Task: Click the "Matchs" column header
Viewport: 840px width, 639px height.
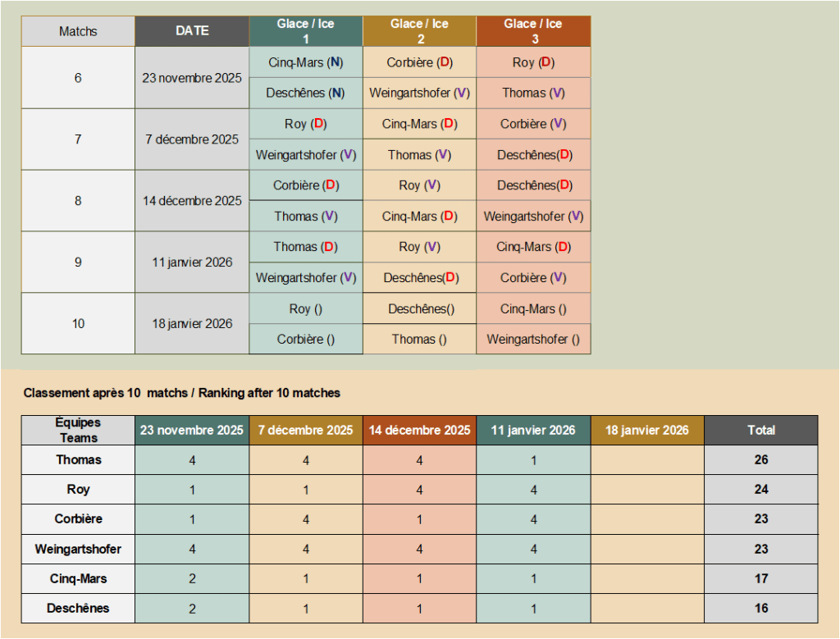Action: tap(78, 32)
